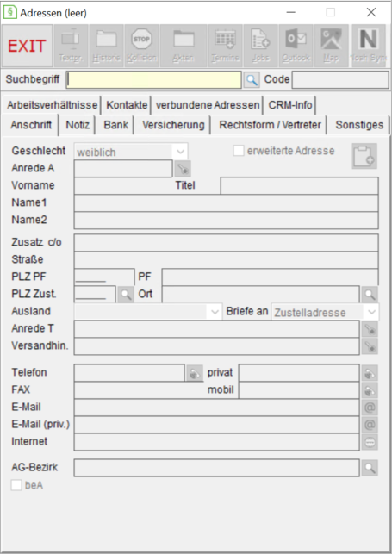Image resolution: width=392 pixels, height=554 pixels.
Task: Click the icon beside Versandhin. field
Action: [x=370, y=346]
